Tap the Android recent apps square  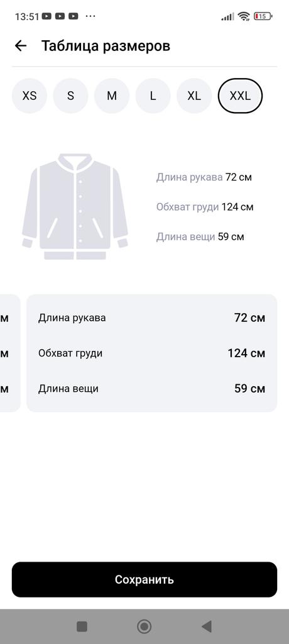pos(82,626)
